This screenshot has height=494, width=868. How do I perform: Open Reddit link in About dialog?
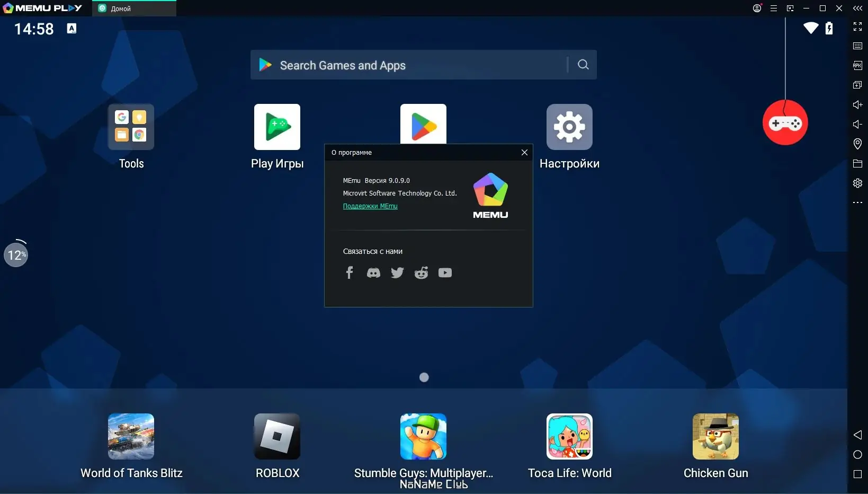pyautogui.click(x=421, y=272)
